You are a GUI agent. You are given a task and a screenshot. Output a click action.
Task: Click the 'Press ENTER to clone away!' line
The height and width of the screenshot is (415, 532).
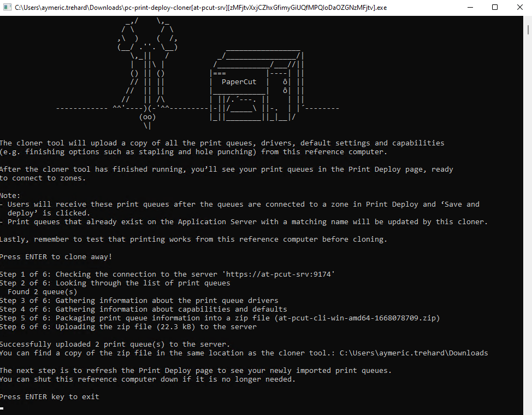point(56,256)
